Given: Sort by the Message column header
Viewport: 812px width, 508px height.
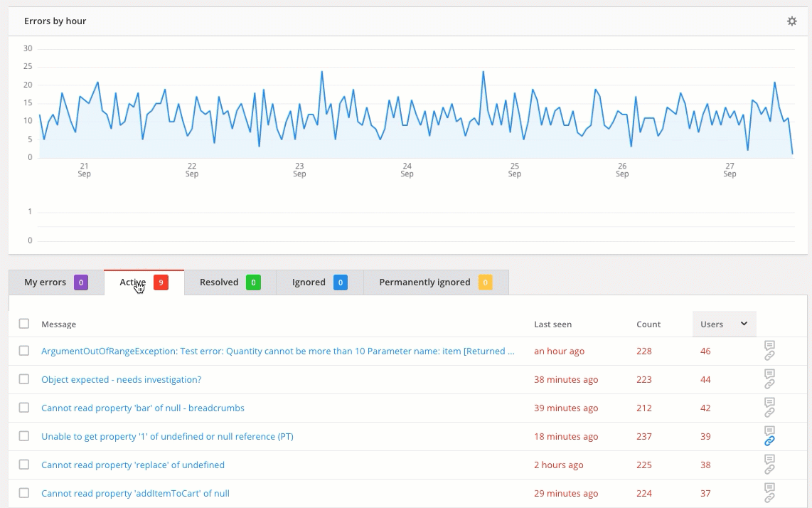Looking at the screenshot, I should [x=58, y=324].
